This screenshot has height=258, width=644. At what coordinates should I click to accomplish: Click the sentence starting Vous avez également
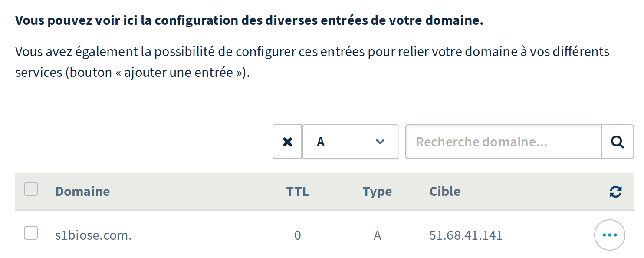[312, 62]
